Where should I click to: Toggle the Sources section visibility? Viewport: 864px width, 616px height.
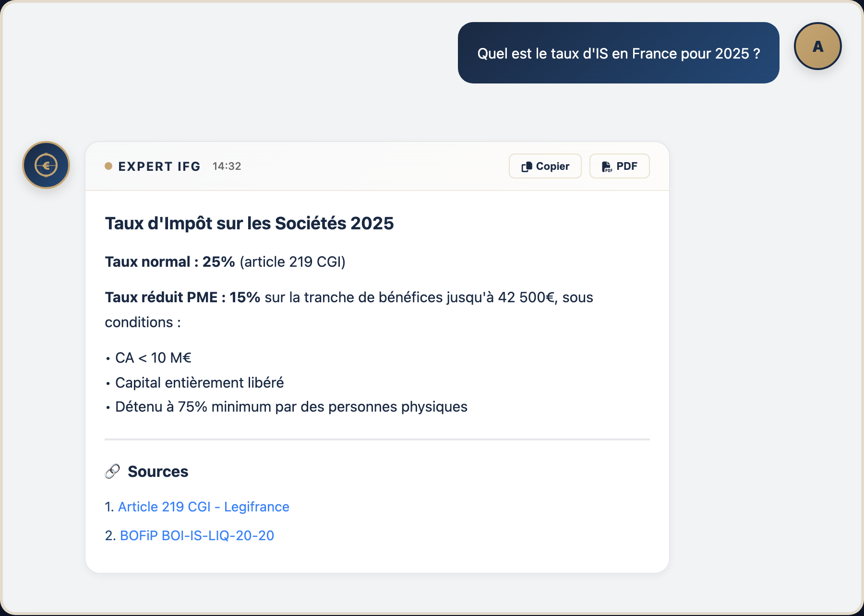pyautogui.click(x=157, y=472)
